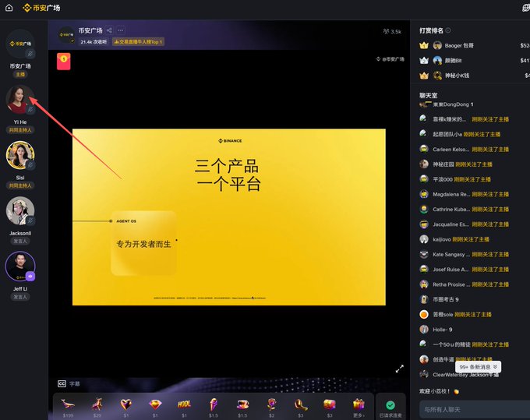Click the 果果DongDong chat message
Image resolution: width=530 pixels, height=420 pixels.
(x=447, y=104)
